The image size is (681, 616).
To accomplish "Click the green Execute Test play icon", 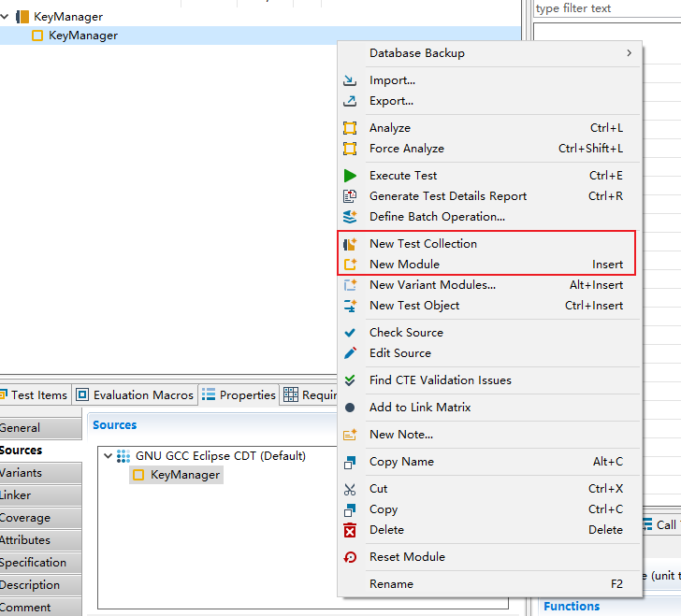I will point(350,176).
